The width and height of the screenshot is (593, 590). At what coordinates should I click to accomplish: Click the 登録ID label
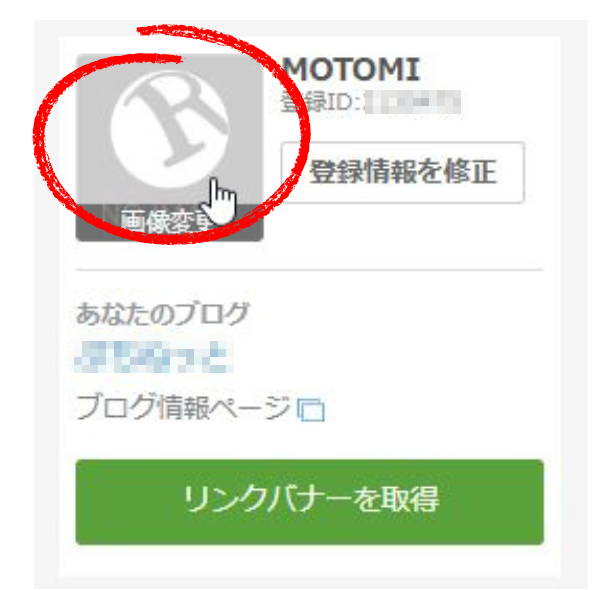coord(322,102)
